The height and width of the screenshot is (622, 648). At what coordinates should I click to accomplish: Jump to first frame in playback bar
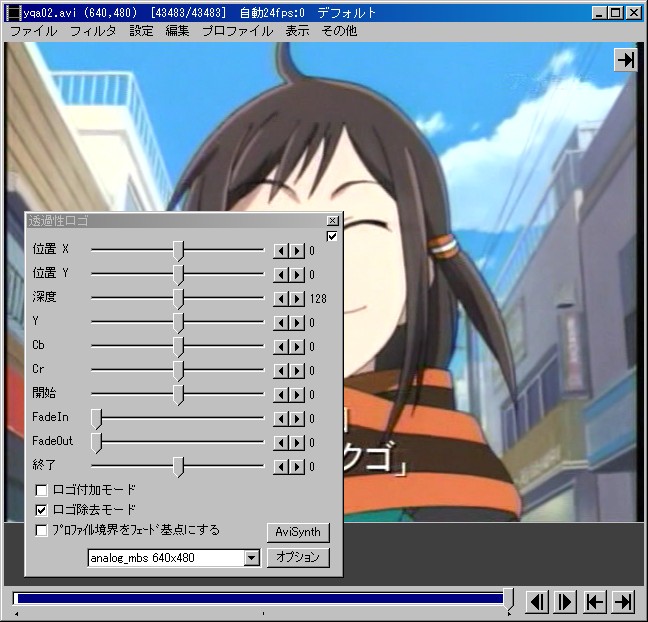[x=595, y=601]
